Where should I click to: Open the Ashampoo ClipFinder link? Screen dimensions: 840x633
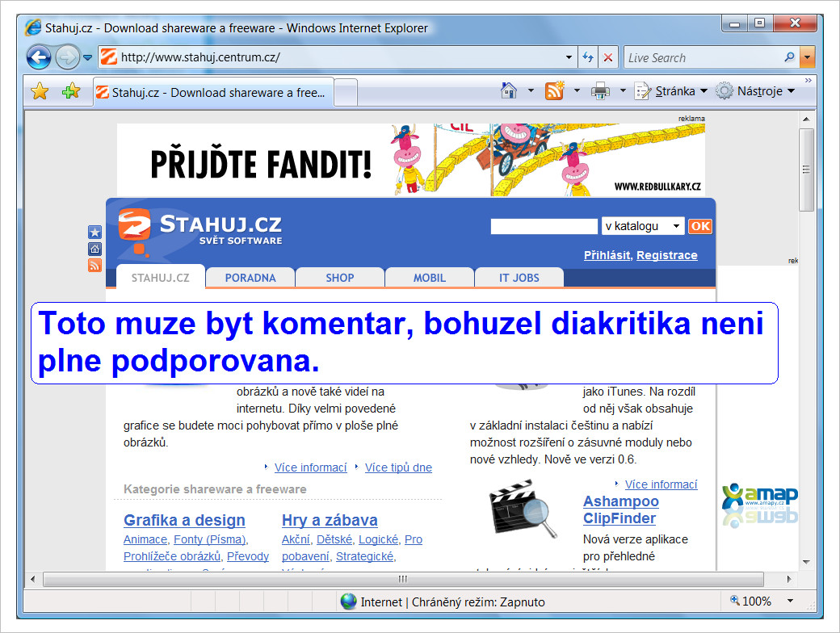point(621,509)
